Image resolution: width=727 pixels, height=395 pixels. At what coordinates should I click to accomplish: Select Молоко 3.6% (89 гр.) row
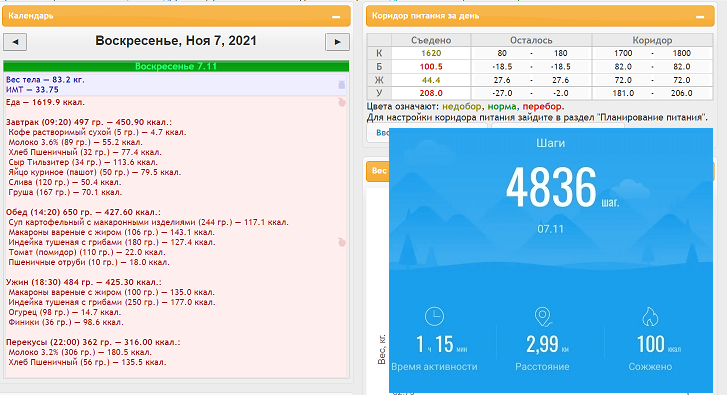[76, 142]
